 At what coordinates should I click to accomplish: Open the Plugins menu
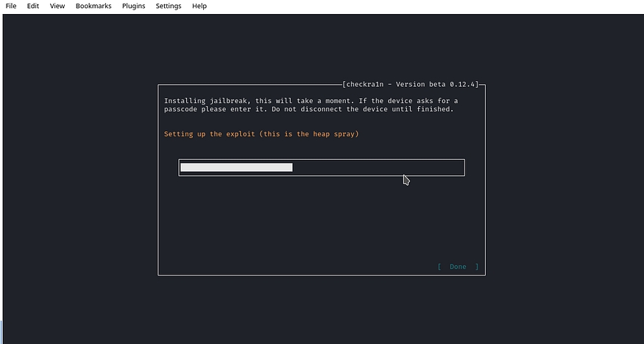click(x=133, y=6)
